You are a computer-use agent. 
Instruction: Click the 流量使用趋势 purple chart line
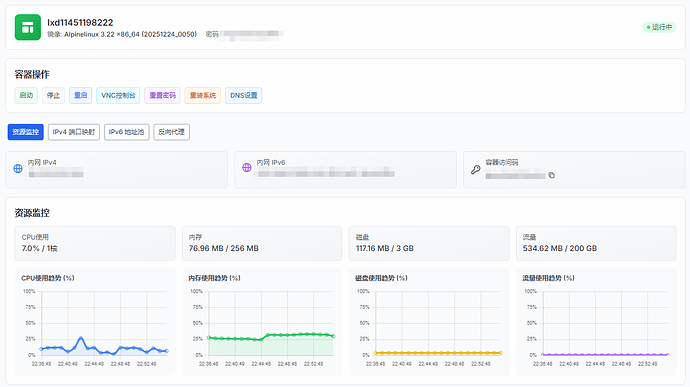coord(605,354)
